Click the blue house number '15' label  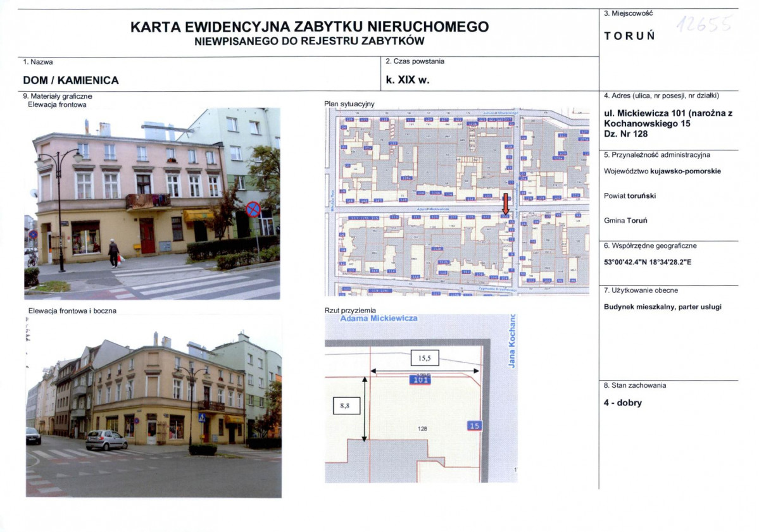(x=474, y=426)
